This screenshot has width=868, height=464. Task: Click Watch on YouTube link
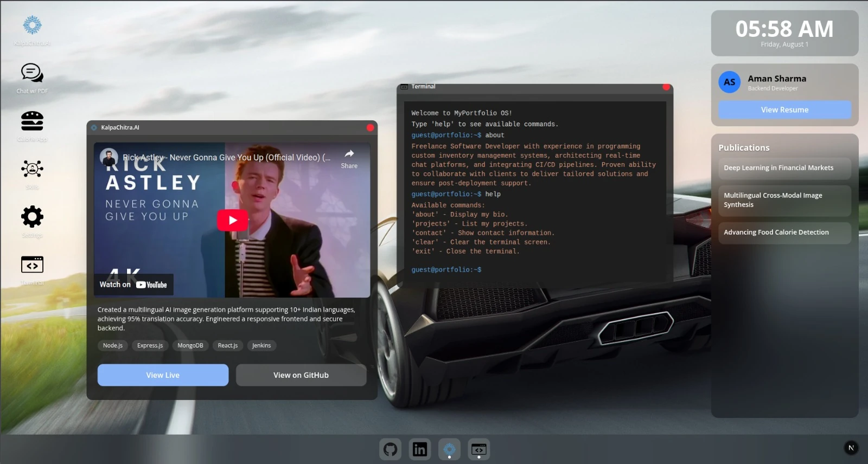coord(133,285)
